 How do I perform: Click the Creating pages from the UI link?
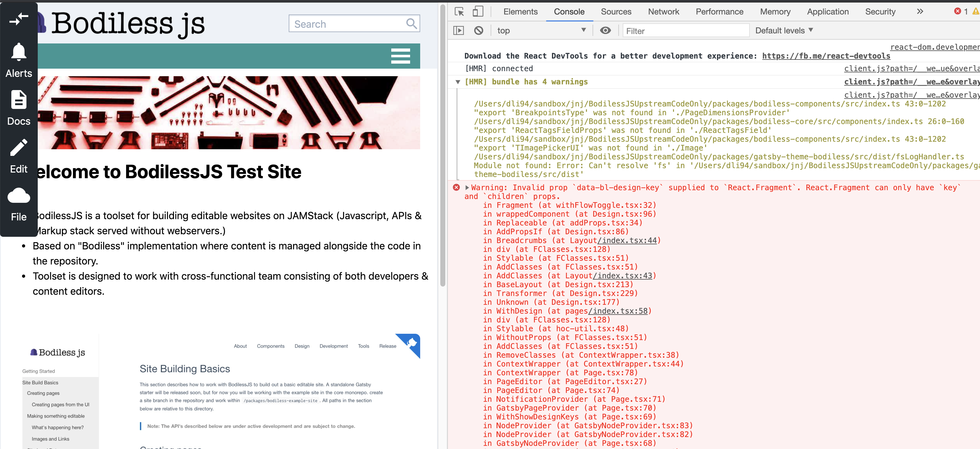[x=60, y=404]
